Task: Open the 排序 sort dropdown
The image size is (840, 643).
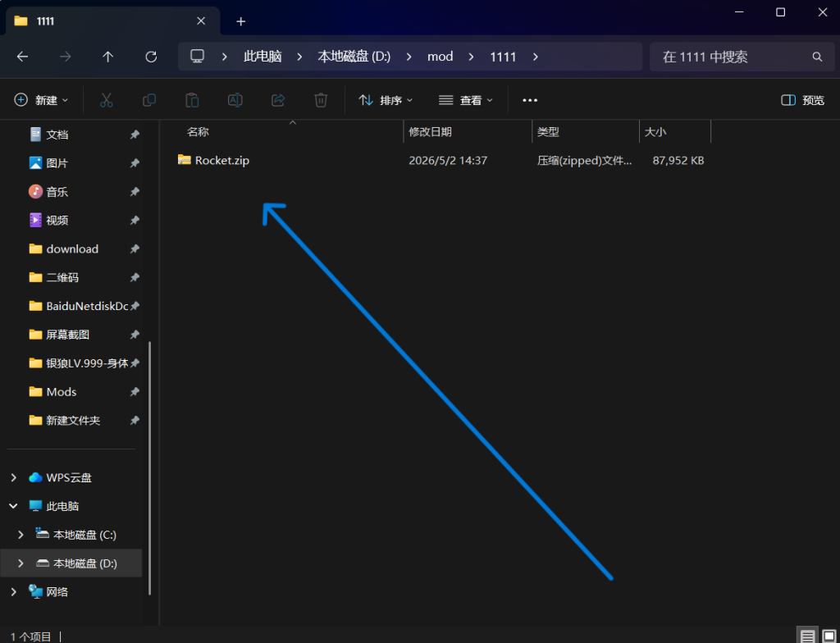Action: pyautogui.click(x=386, y=100)
